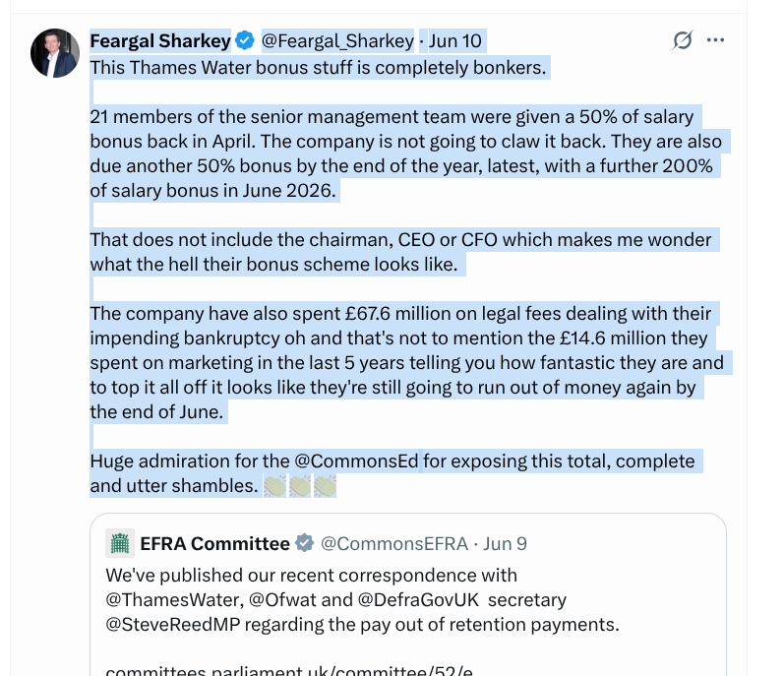This screenshot has height=676, width=784.
Task: Click the EFRA Committee portcullis avatar
Action: (120, 543)
